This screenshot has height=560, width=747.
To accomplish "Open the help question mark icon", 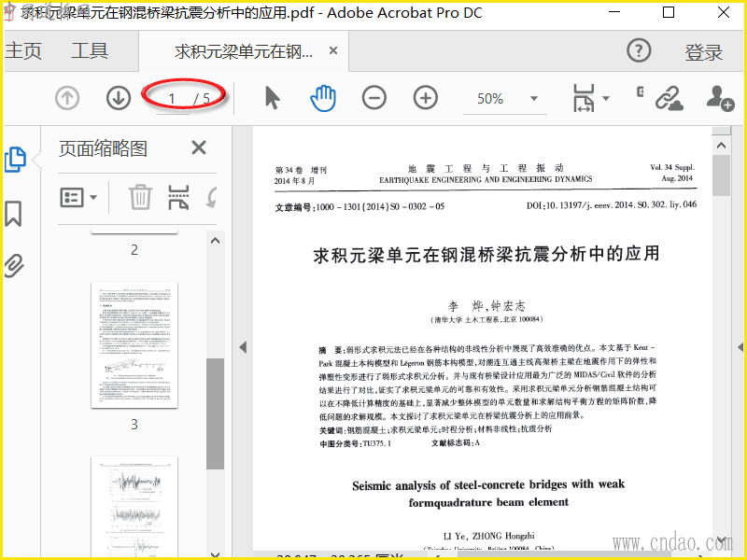I will click(639, 50).
